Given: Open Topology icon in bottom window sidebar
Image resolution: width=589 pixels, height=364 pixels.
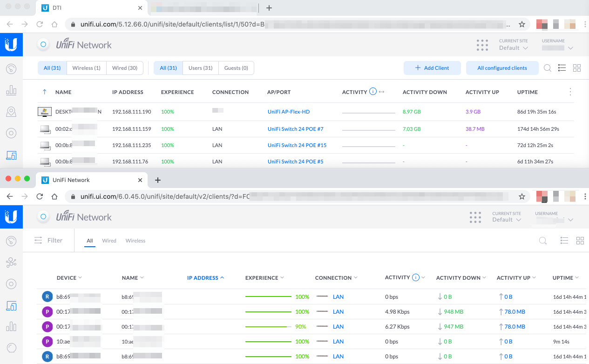Looking at the screenshot, I should pos(11,263).
